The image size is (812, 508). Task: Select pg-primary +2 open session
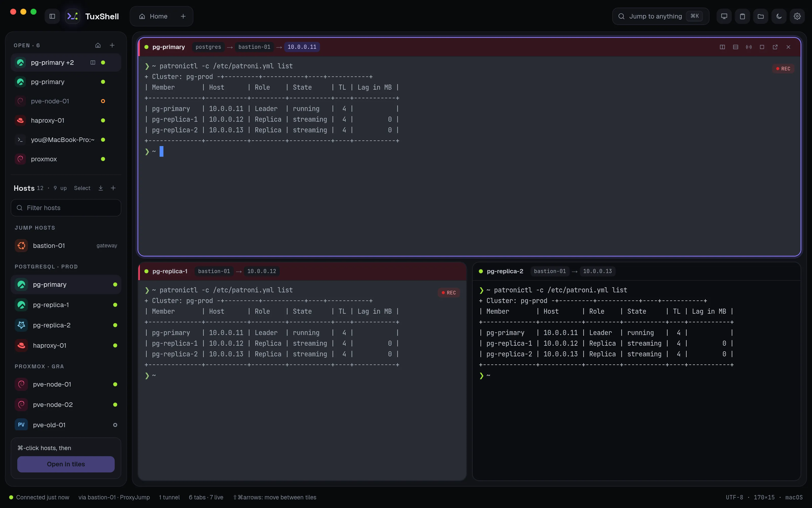(x=66, y=62)
